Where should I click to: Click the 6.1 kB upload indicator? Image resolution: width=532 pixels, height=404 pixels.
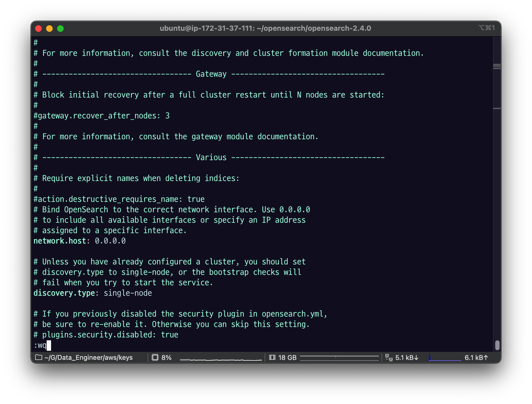click(476, 357)
